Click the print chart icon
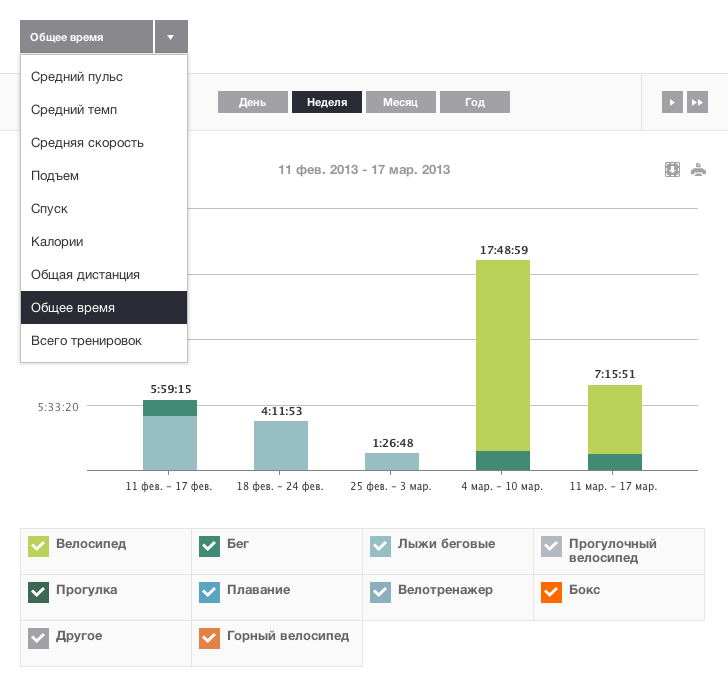This screenshot has width=728, height=690. (x=698, y=170)
